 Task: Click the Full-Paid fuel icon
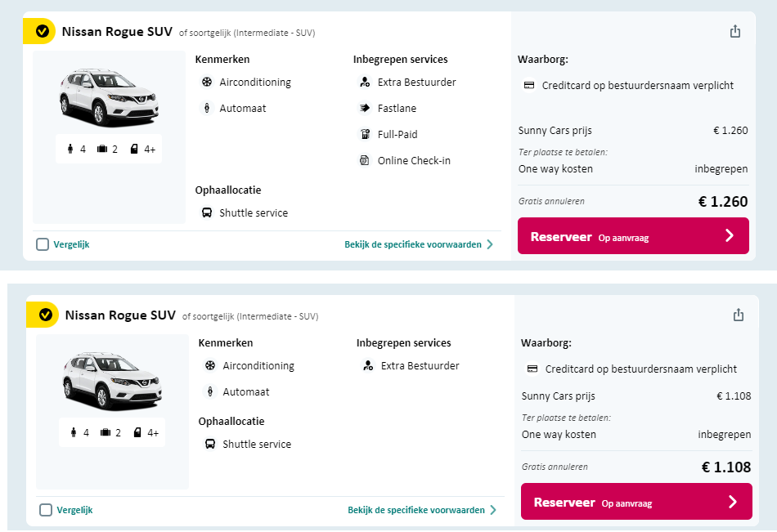click(x=365, y=134)
